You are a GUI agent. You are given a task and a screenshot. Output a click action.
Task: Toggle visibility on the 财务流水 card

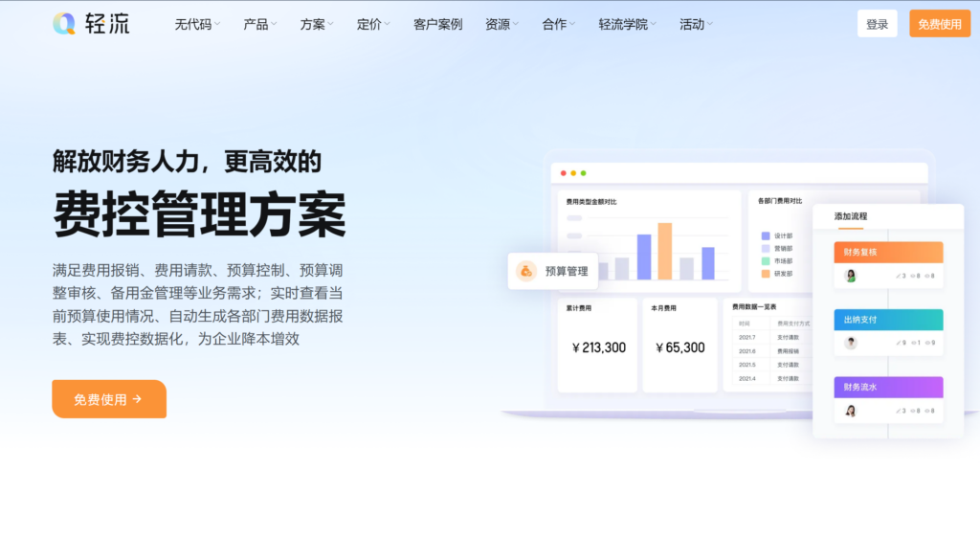click(x=911, y=411)
